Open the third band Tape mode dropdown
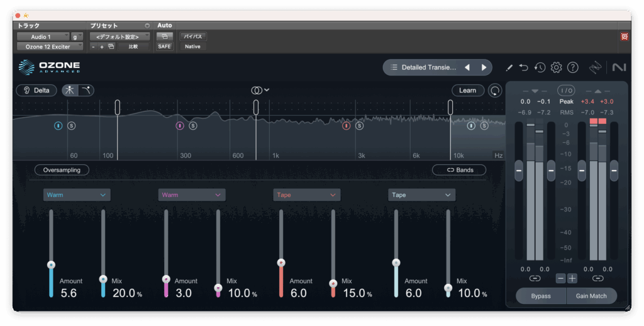Viewport: 644px width, 326px height. (x=307, y=195)
